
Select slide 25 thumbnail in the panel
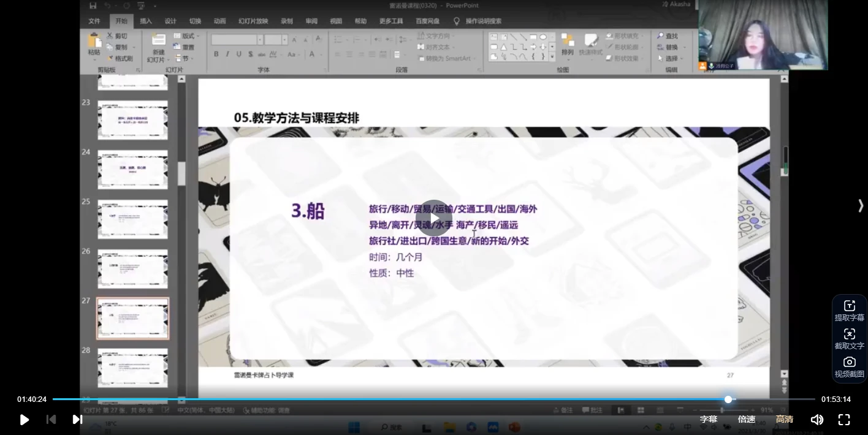click(132, 219)
